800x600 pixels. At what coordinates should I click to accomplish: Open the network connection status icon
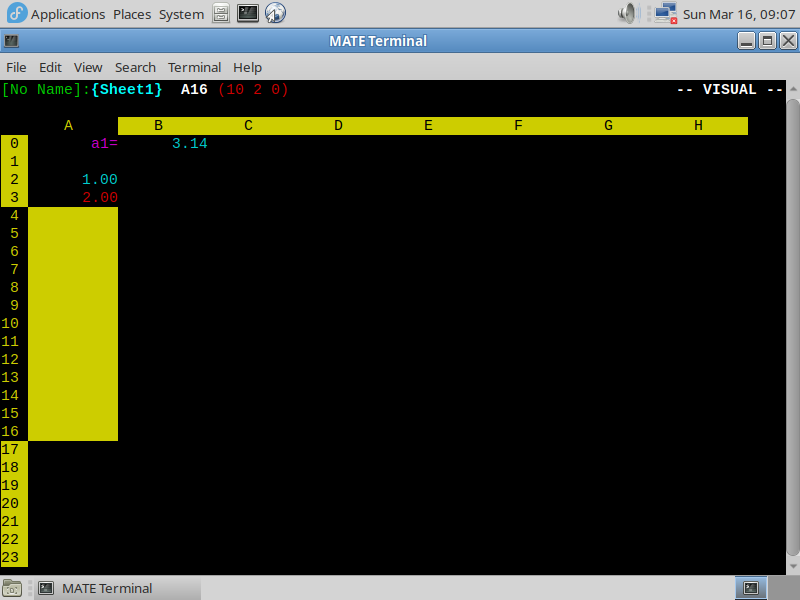pos(664,14)
